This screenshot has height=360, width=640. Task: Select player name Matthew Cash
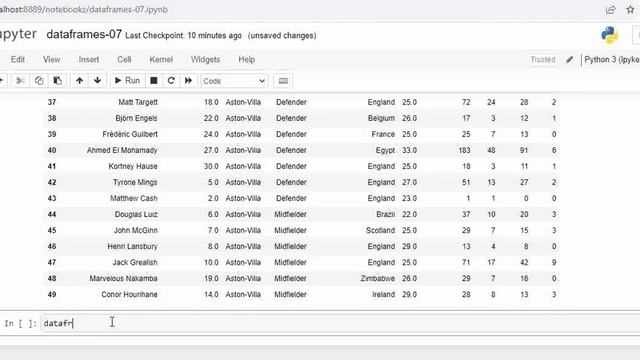(134, 198)
